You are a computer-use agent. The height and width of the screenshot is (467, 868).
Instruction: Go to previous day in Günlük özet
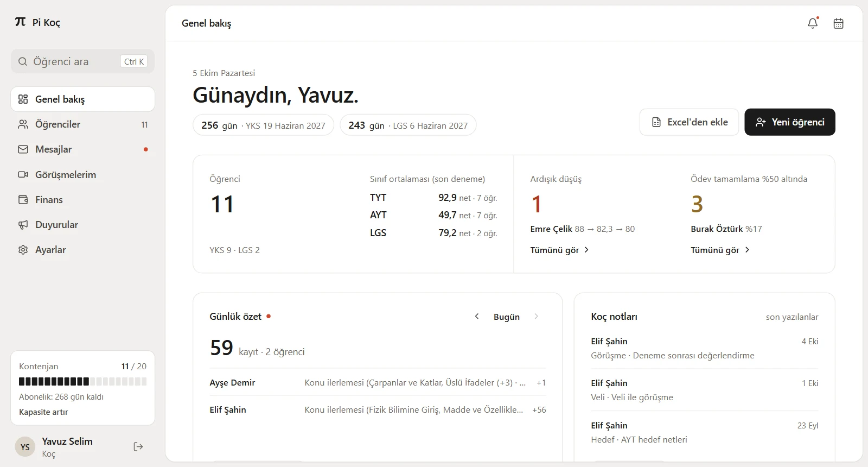pyautogui.click(x=477, y=316)
